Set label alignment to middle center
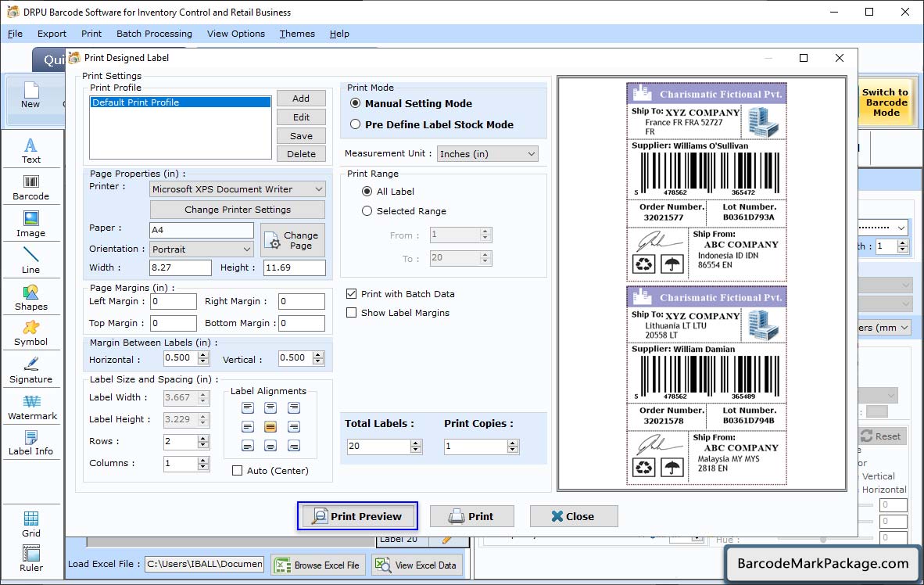Viewport: 924px width, 585px height. tap(270, 427)
